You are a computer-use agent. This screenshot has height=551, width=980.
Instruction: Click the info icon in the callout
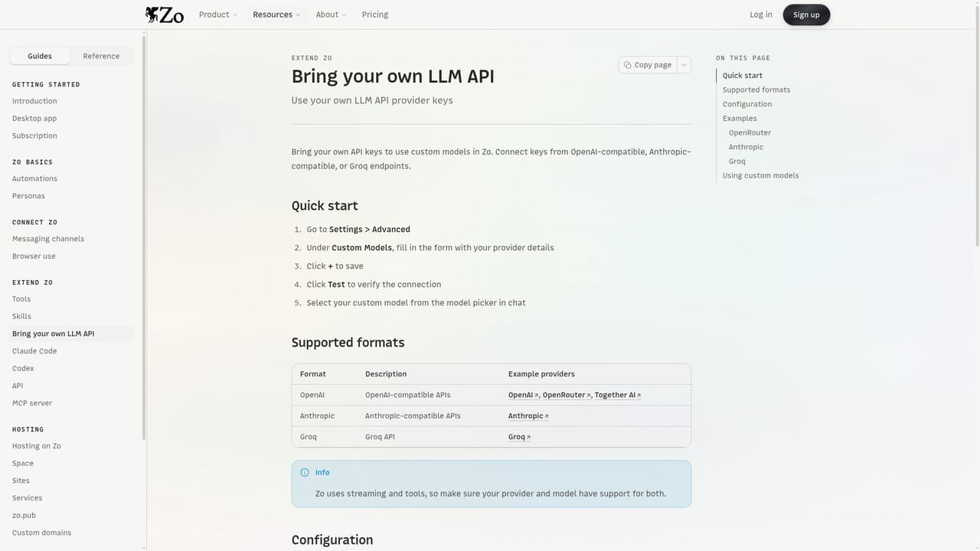point(305,473)
